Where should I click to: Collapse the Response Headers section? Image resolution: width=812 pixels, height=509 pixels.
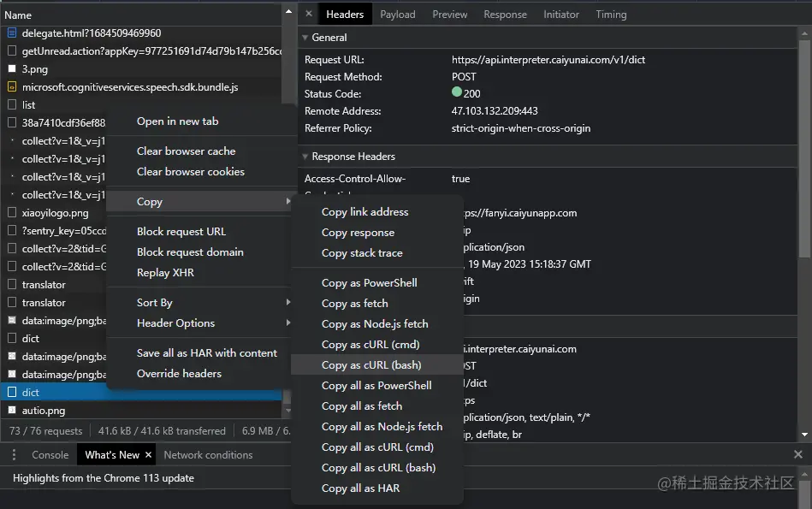[x=305, y=157]
